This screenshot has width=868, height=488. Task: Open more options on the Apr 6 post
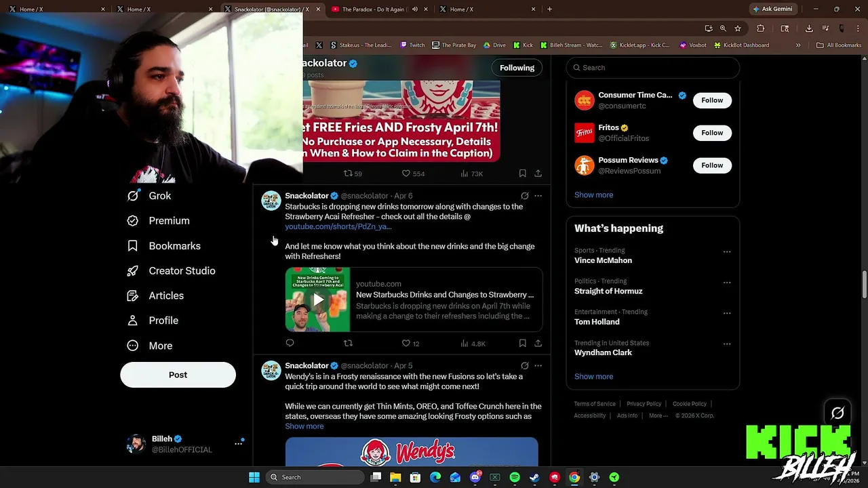(538, 196)
